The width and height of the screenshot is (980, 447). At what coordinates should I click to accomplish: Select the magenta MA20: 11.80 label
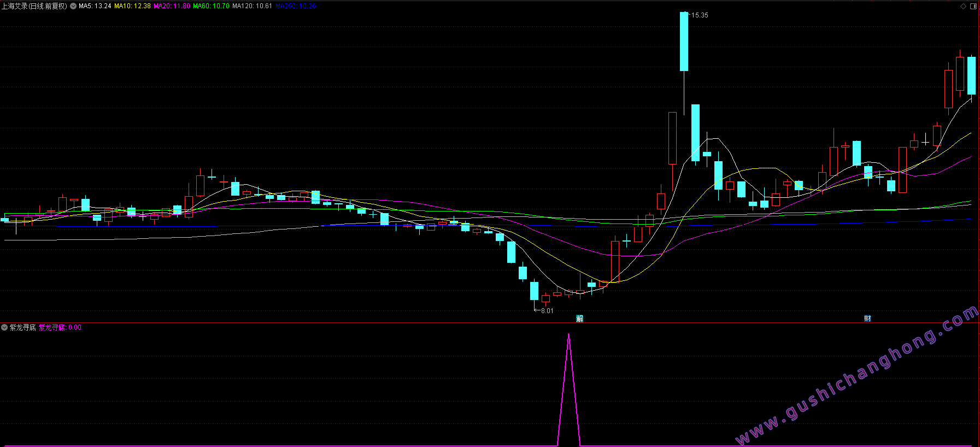point(172,6)
